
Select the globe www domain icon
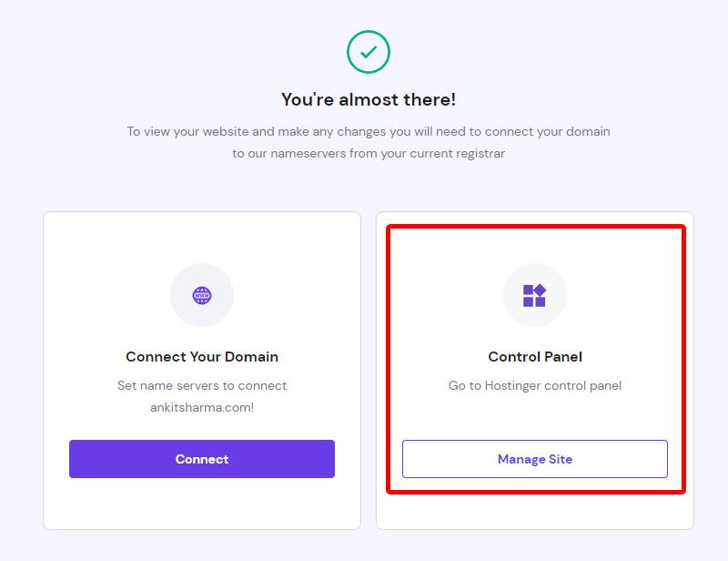pos(202,295)
